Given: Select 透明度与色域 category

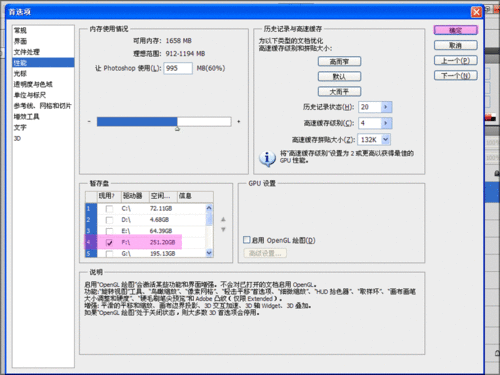Looking at the screenshot, I should pyautogui.click(x=33, y=84).
